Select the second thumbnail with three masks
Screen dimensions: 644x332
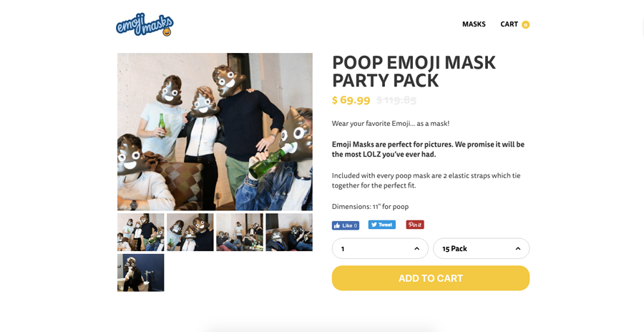190,232
